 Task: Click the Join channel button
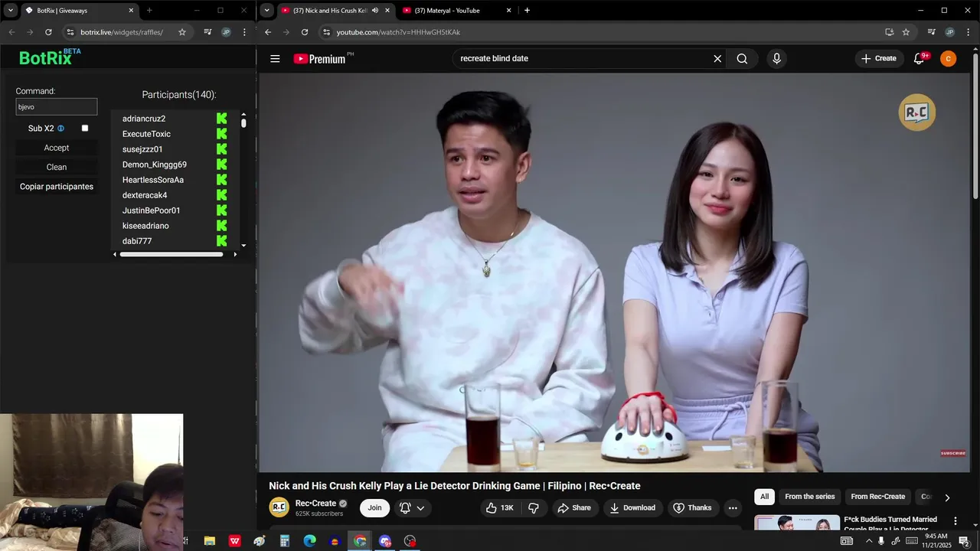pyautogui.click(x=374, y=507)
